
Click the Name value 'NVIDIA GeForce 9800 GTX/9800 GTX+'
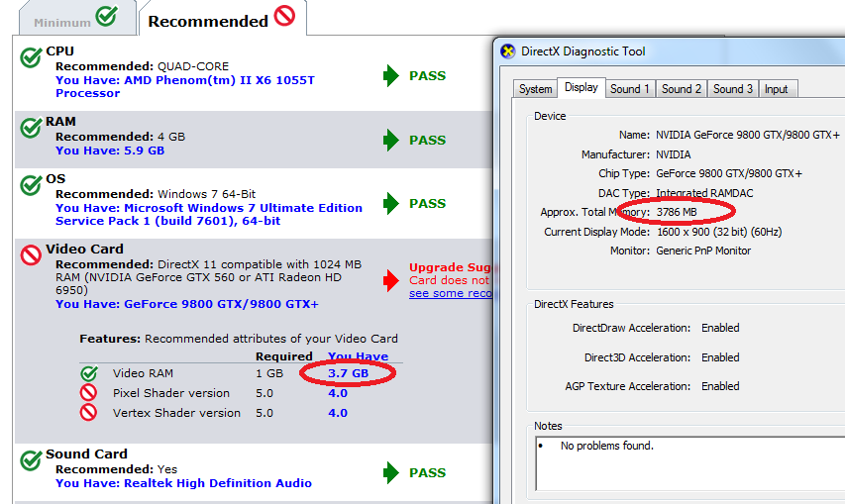[748, 135]
